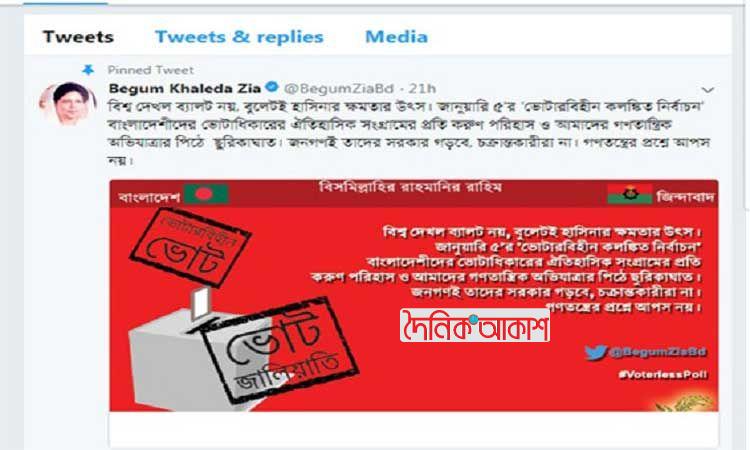Click the BNP party flag icon
This screenshot has width=750, height=450.
coord(630,194)
